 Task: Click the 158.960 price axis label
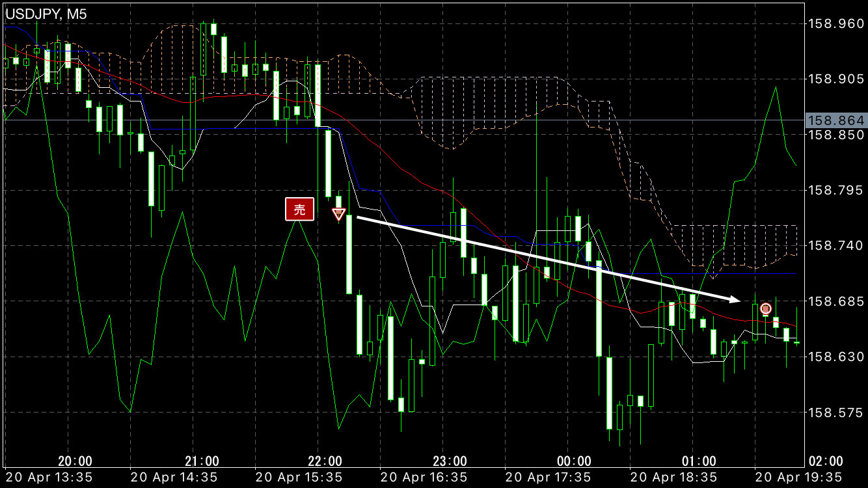click(x=835, y=24)
